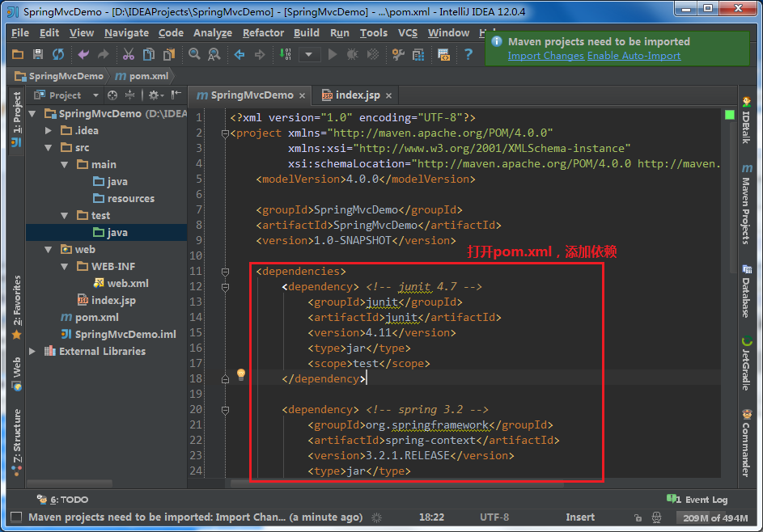Click the editor horizontal scrollbar
Screen dimensions: 763x532
pyautogui.click(x=396, y=483)
